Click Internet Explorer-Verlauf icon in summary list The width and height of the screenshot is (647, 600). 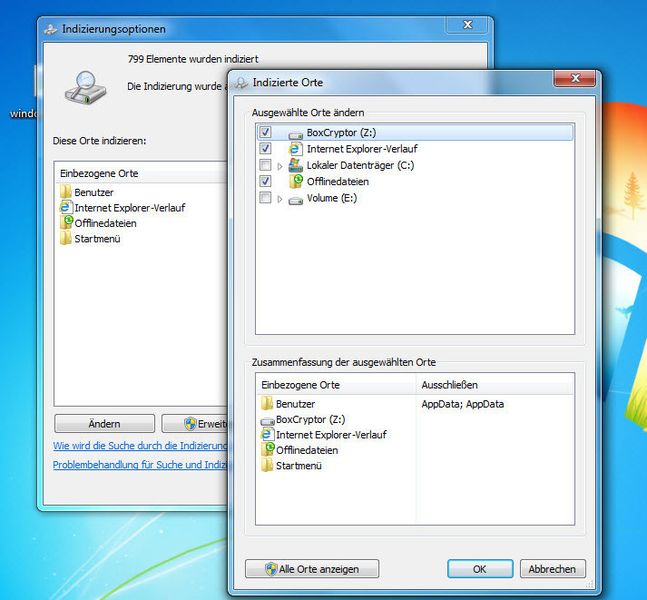267,434
